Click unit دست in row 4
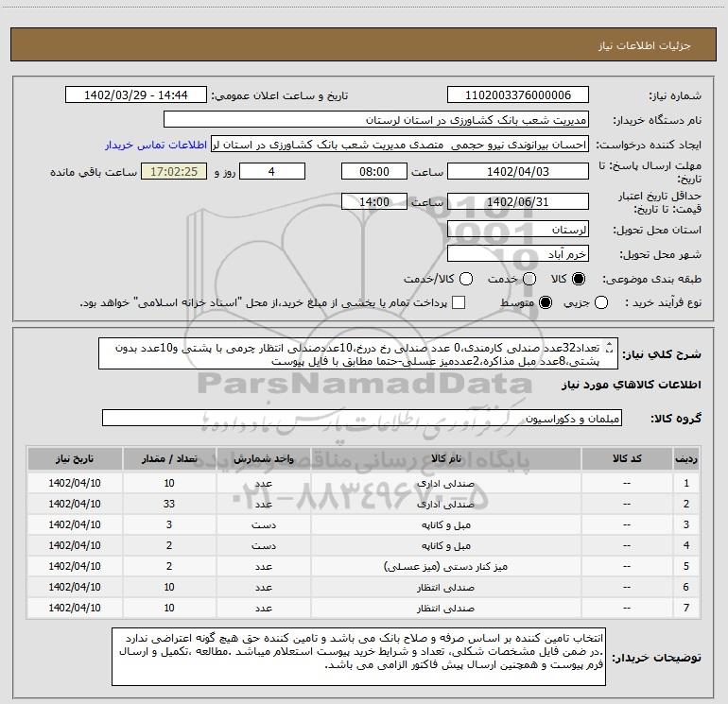This screenshot has height=704, width=728. pyautogui.click(x=263, y=546)
